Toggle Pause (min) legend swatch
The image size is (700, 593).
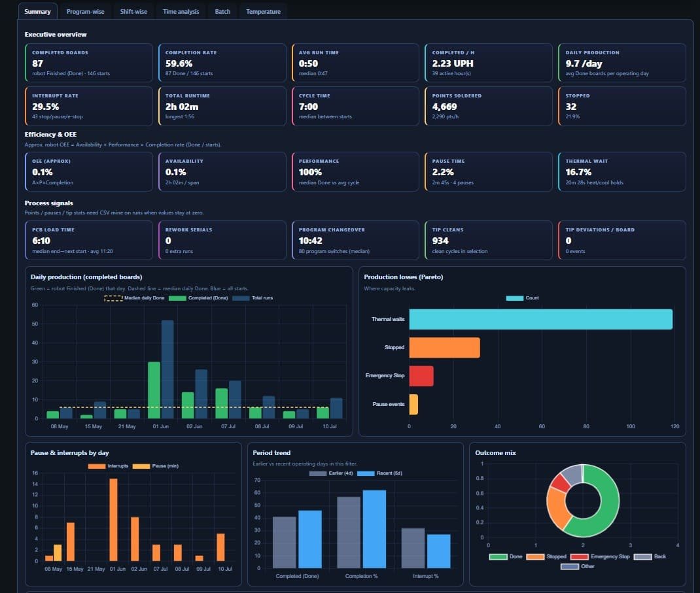pyautogui.click(x=141, y=466)
